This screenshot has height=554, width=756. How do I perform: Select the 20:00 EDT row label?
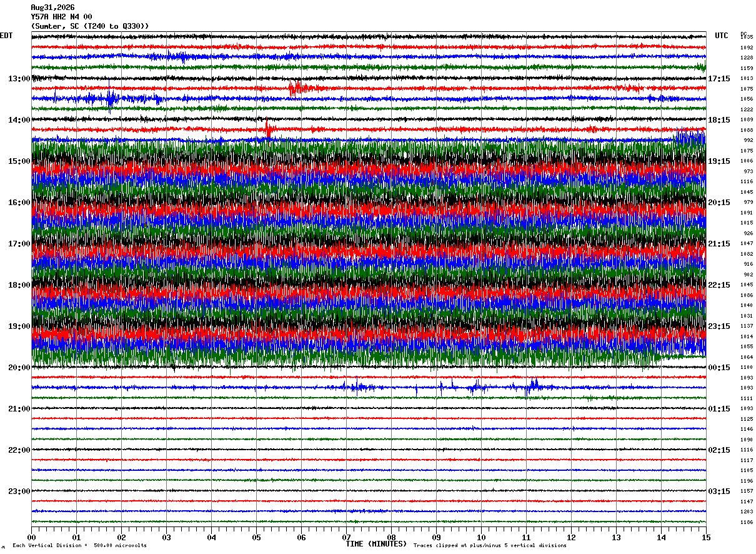click(x=19, y=368)
